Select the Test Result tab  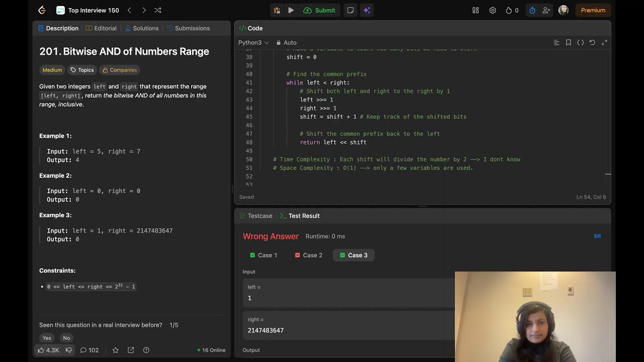pyautogui.click(x=300, y=216)
